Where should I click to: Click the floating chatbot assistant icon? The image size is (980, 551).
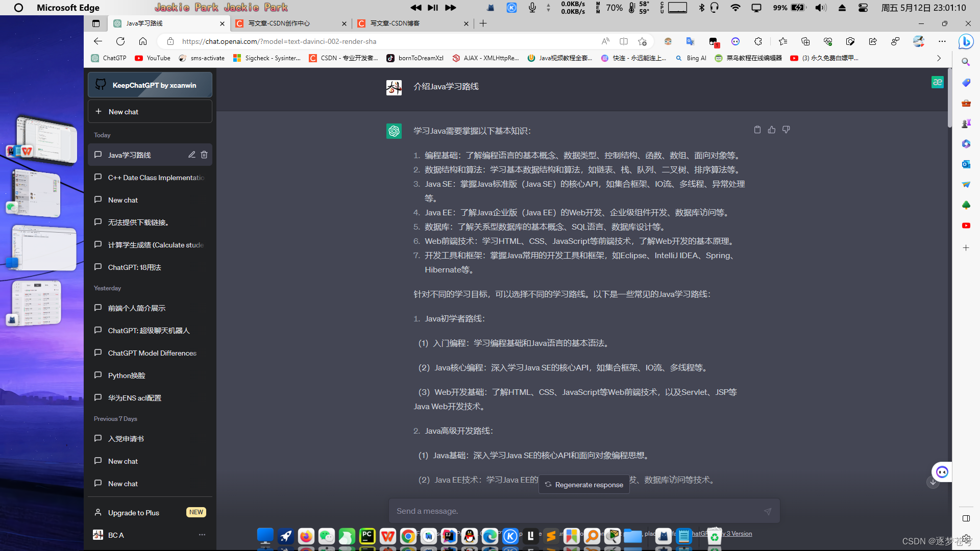942,472
